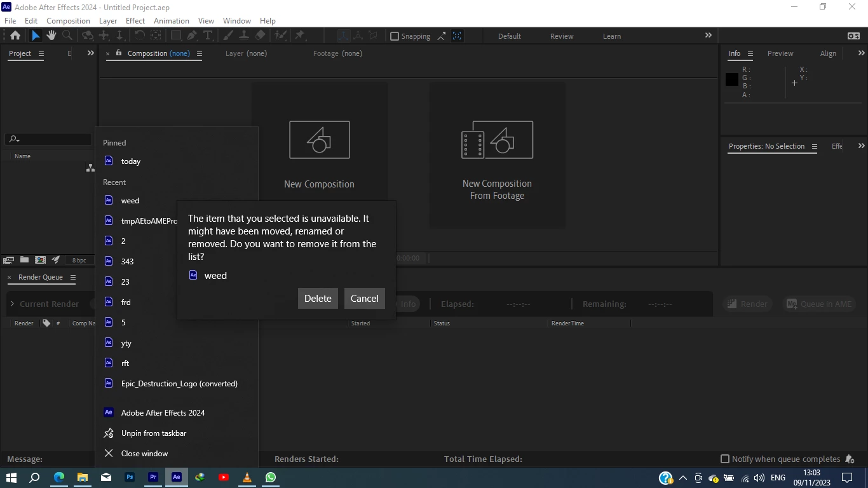Switch to the Layer (none) tab
The height and width of the screenshot is (488, 868).
[246, 53]
